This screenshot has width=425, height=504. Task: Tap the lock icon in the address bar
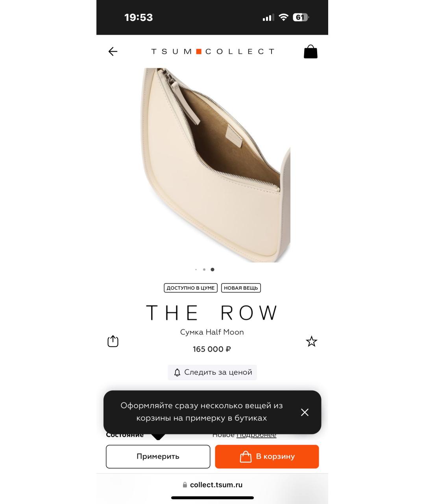tap(185, 485)
